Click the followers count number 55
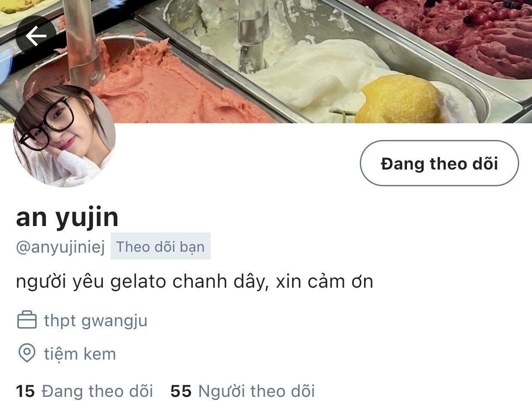 (x=181, y=391)
